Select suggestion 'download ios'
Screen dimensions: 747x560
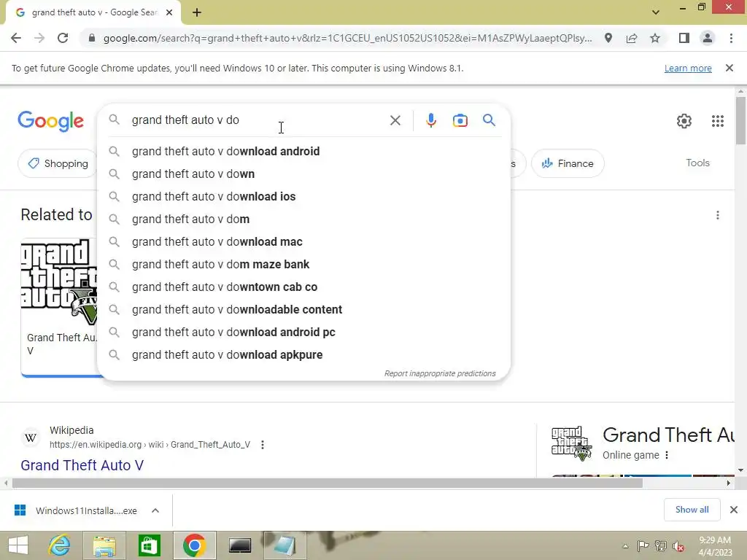point(303,197)
